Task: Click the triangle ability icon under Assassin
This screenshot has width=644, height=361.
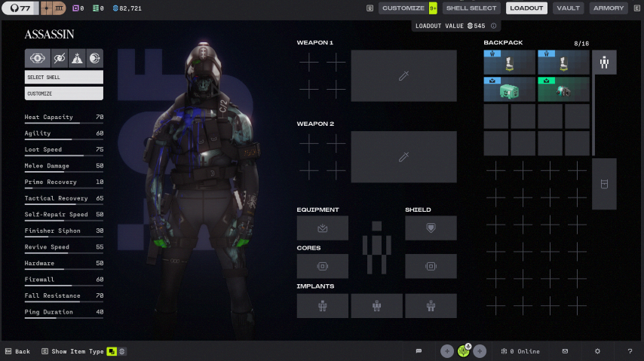Action: pos(77,58)
